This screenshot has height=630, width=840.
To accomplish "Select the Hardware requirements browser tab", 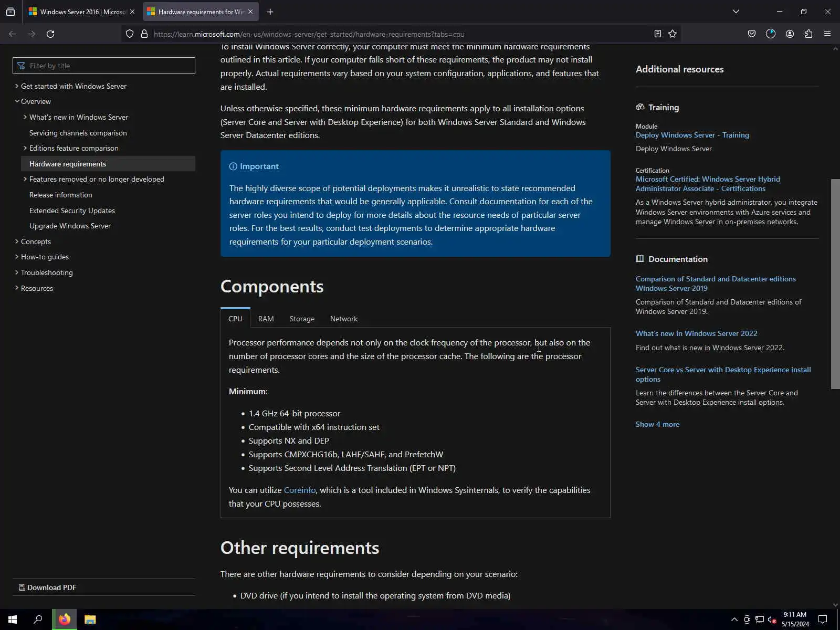I will pyautogui.click(x=199, y=12).
